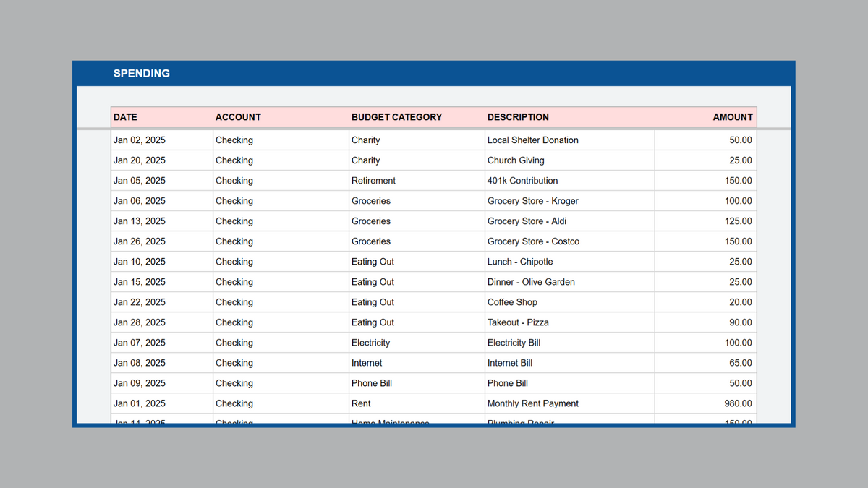Screen dimensions: 868x488
Task: Select the Lunch - Chipotle cell
Action: coord(570,262)
